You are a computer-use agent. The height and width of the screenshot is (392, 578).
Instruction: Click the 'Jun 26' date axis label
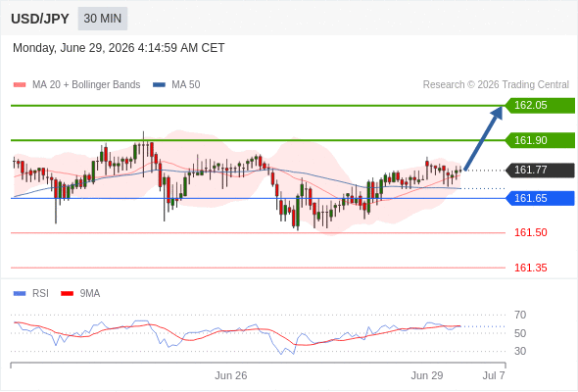(x=231, y=375)
